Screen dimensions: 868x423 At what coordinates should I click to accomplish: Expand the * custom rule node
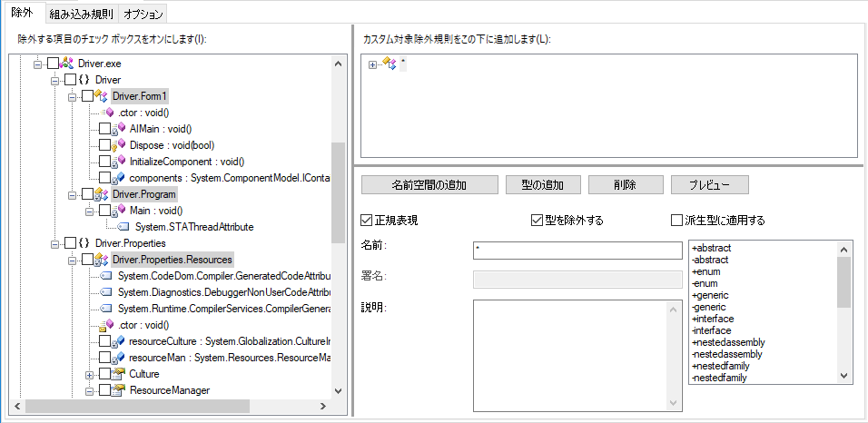pyautogui.click(x=372, y=64)
